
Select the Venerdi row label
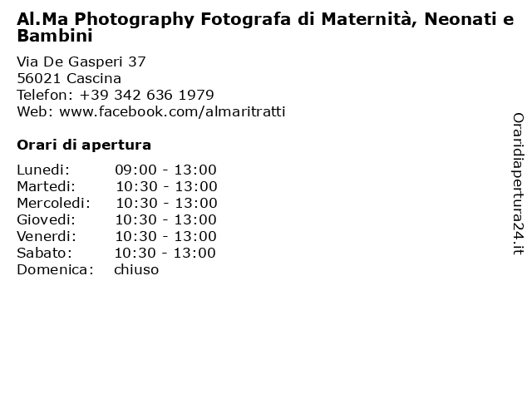pos(47,236)
